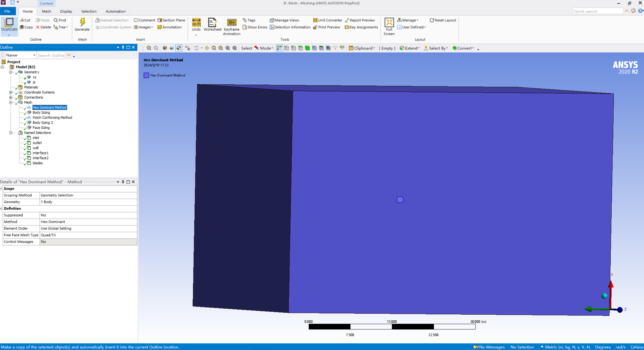The width and height of the screenshot is (644, 350).
Task: Switch to the Automation ribbon tab
Action: (x=116, y=11)
